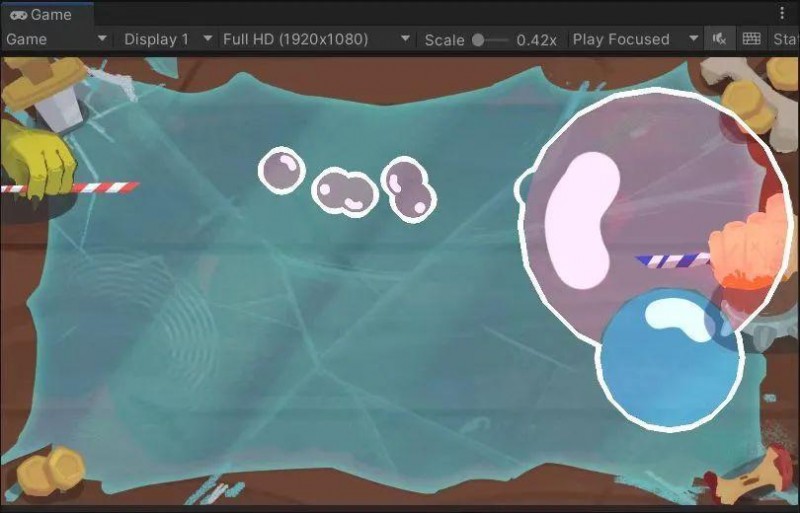Click the gamepad icon on the Game tab
The image size is (800, 513).
17,15
